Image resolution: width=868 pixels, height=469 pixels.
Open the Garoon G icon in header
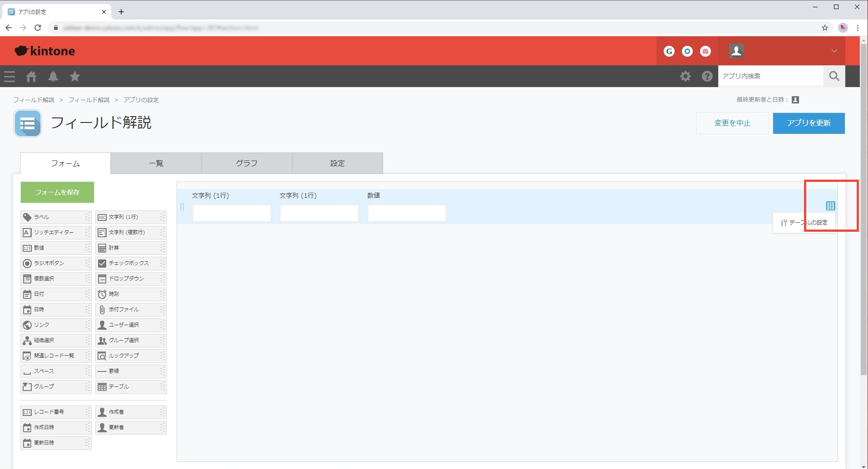point(669,51)
